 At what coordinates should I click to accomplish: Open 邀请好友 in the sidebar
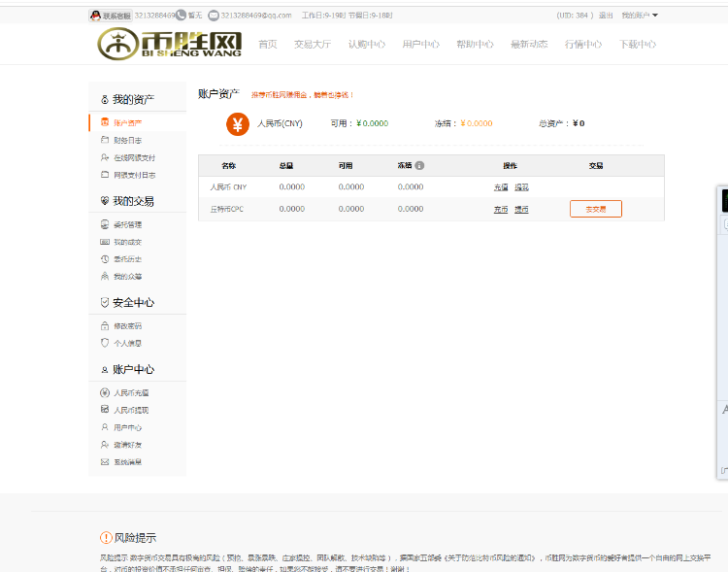[127, 445]
